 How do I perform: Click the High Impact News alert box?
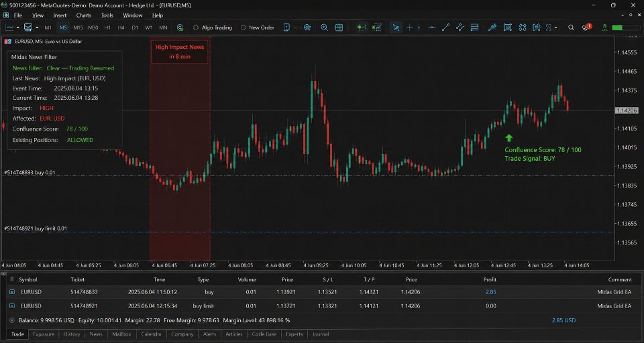click(180, 52)
